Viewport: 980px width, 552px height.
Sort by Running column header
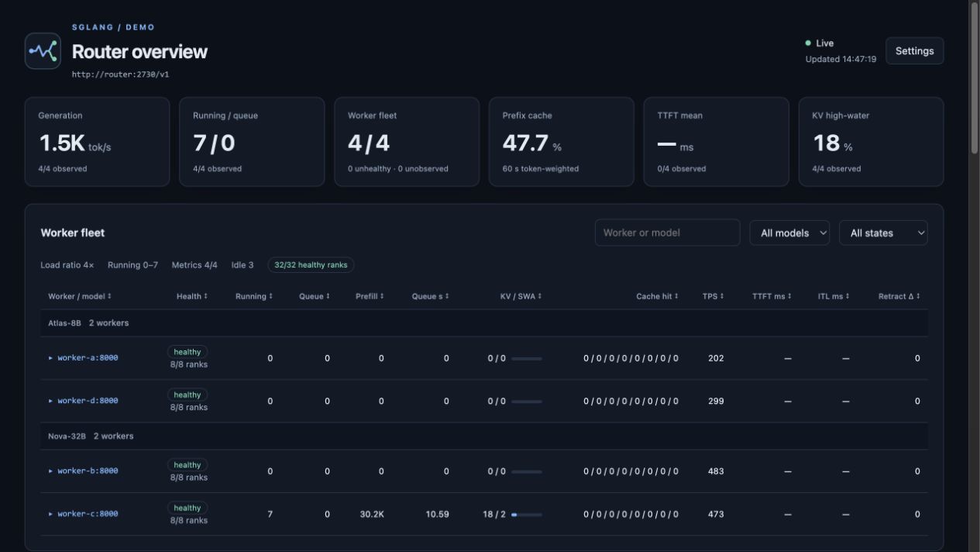click(x=254, y=296)
